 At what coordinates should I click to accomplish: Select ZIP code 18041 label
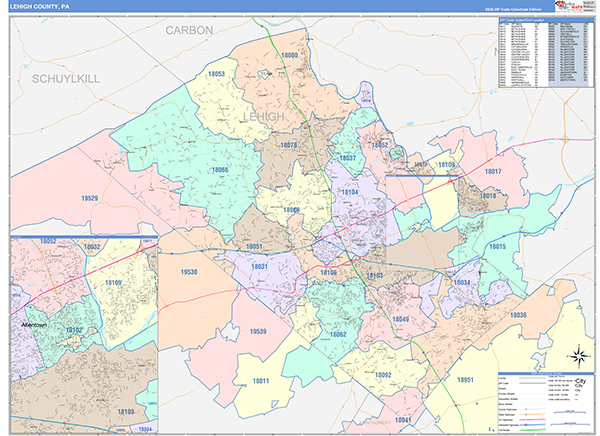tap(403, 420)
